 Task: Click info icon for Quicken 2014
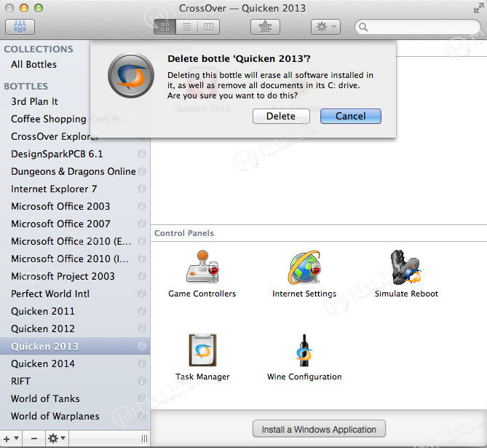point(142,363)
